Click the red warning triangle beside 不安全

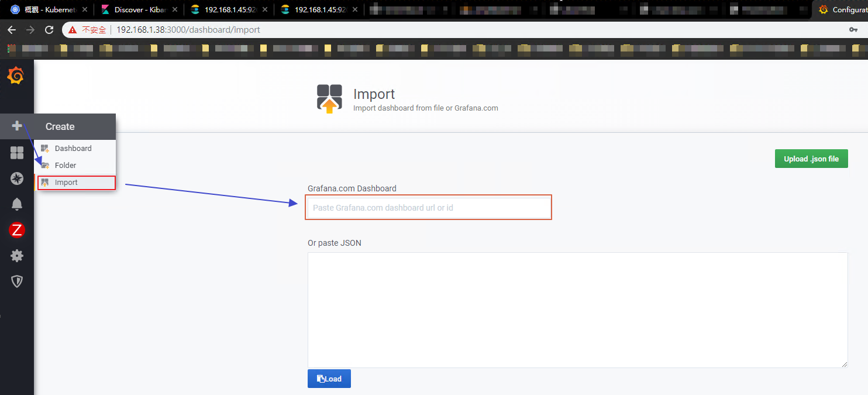coord(73,30)
